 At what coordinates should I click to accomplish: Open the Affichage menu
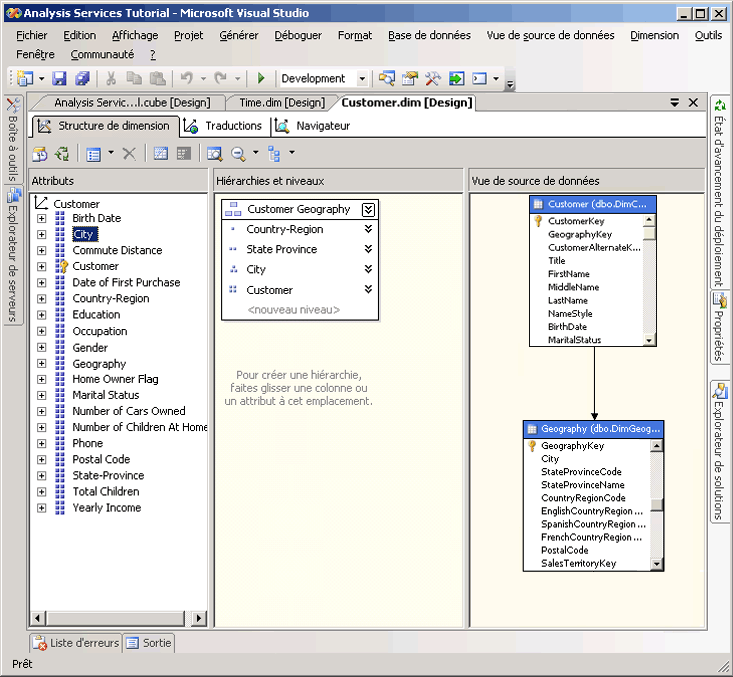click(x=135, y=36)
